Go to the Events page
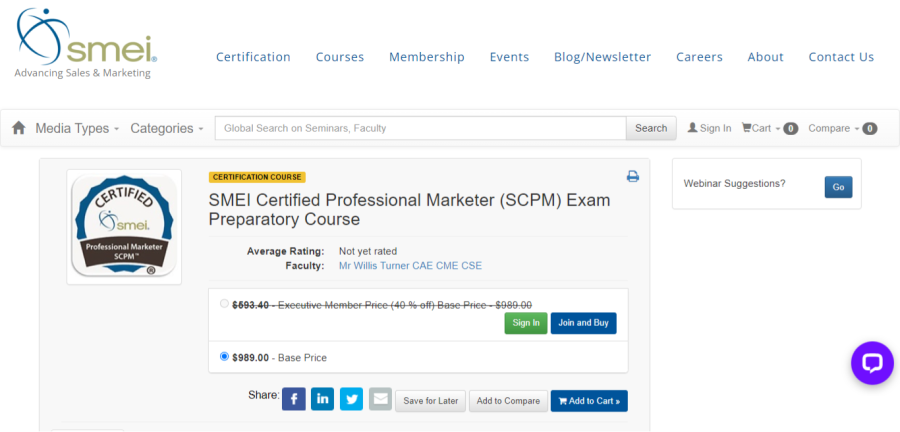This screenshot has height=432, width=900. 509,57
